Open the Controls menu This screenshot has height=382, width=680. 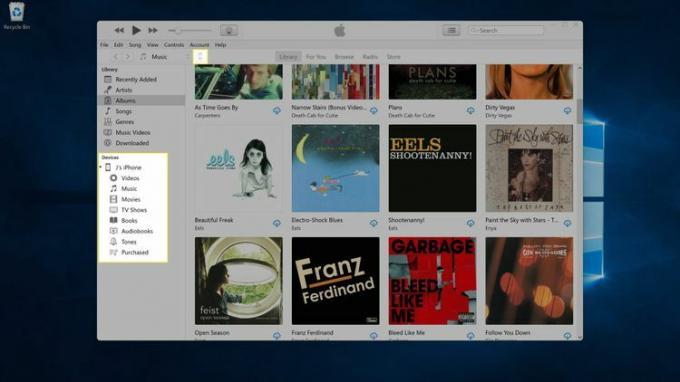[174, 45]
